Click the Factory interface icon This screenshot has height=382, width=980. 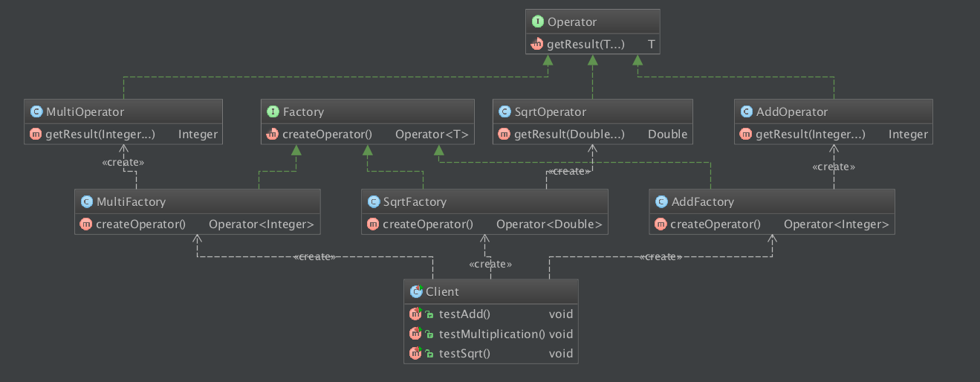273,111
